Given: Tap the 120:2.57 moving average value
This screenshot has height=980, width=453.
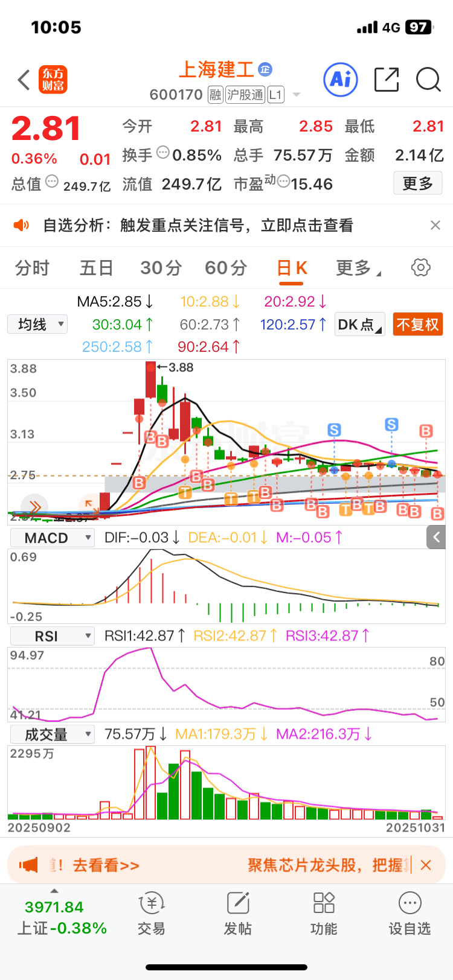Looking at the screenshot, I should pos(294,325).
